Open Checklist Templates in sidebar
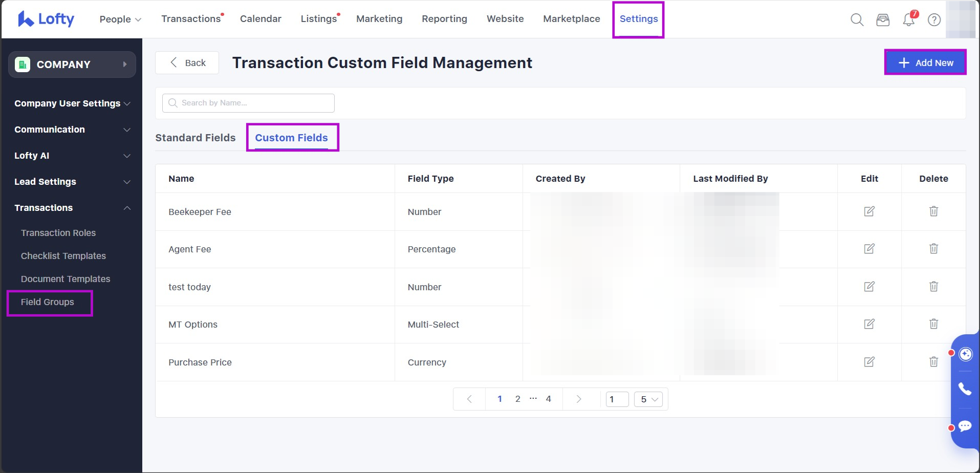Screen dimensions: 980x473 pos(63,256)
